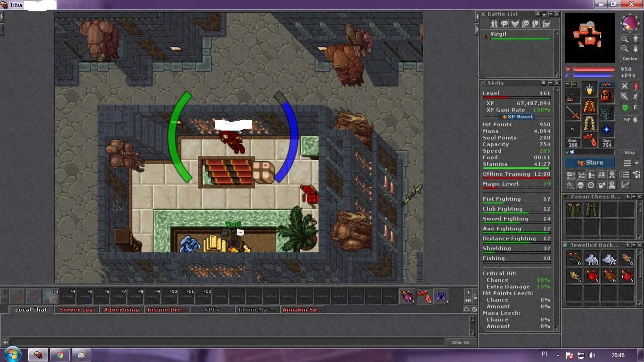The height and width of the screenshot is (362, 644).
Task: Click the analytics graph icon button
Action: [x=626, y=185]
